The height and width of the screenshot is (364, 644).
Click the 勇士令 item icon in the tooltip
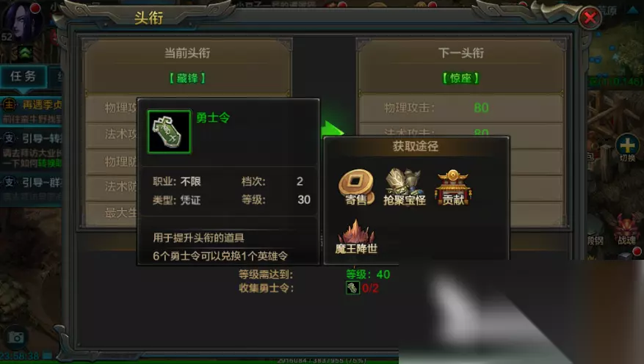point(169,131)
